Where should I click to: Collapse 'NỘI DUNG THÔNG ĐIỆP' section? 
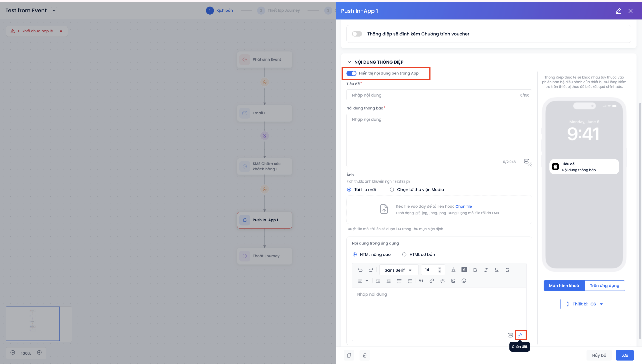(349, 62)
